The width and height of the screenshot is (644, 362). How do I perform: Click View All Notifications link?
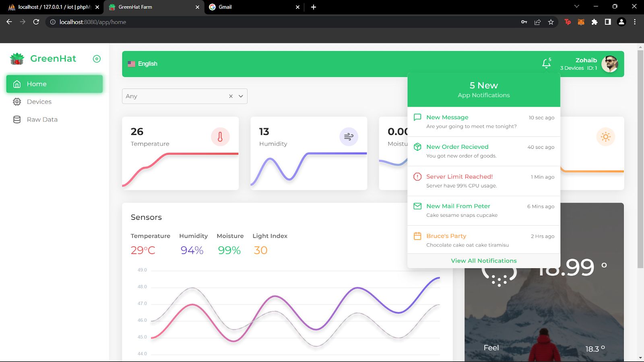483,261
